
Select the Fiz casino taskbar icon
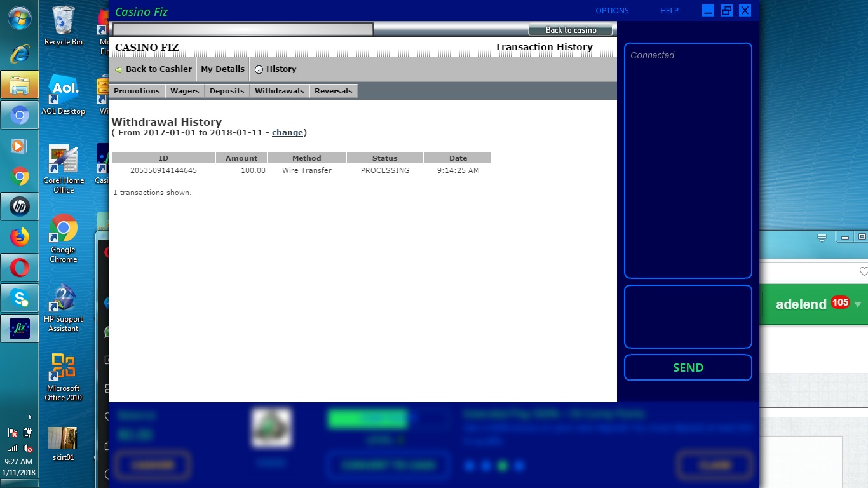point(19,329)
